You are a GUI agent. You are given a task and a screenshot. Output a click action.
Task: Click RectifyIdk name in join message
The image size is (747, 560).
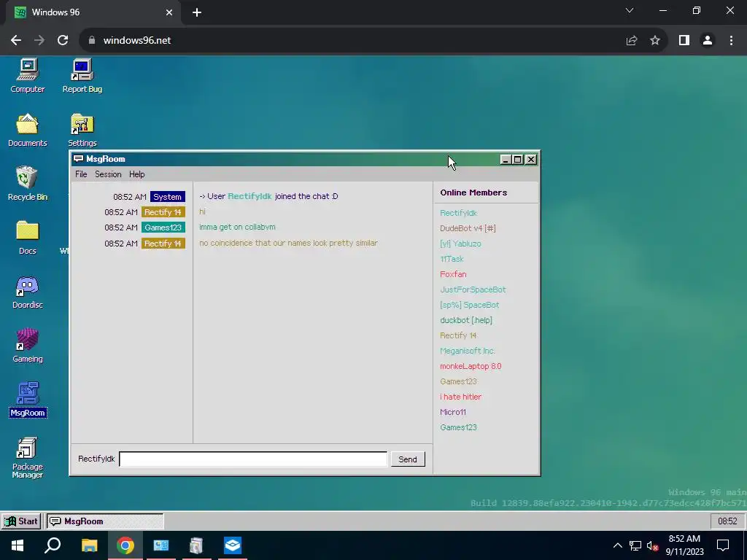[249, 196]
